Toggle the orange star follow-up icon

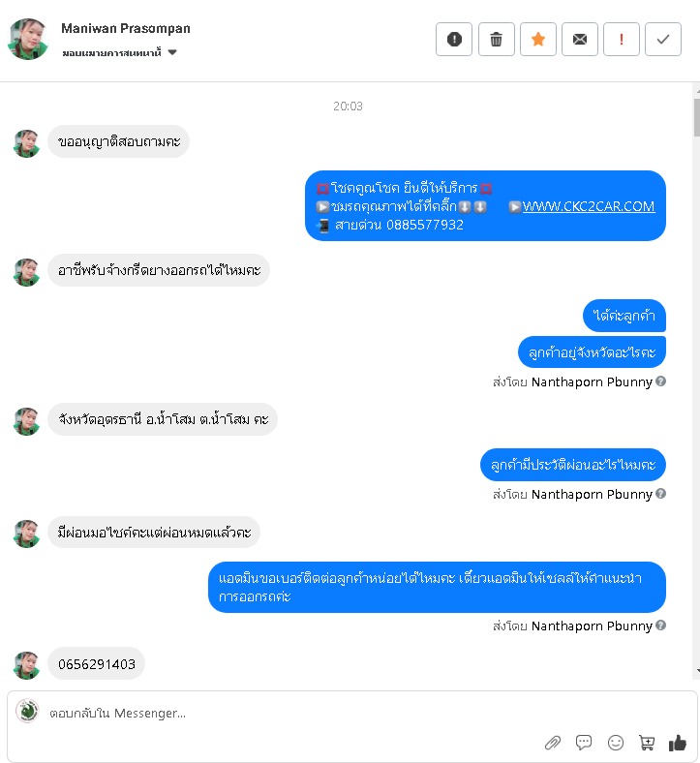click(x=538, y=40)
